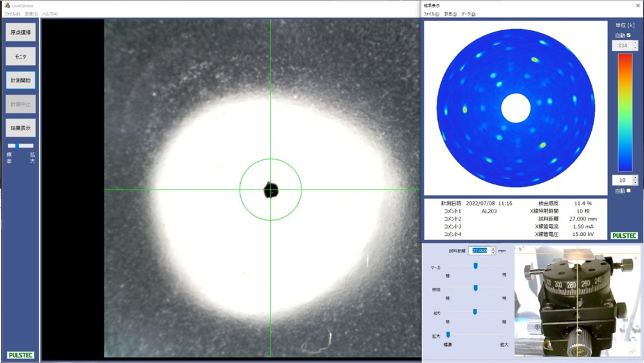Increase the 試料距離 sample distance value

click(493, 249)
